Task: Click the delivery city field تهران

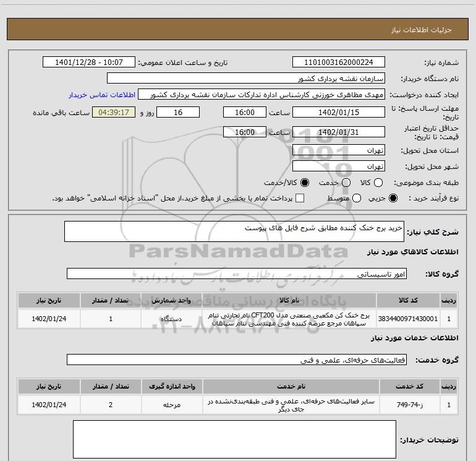Action: point(339,166)
